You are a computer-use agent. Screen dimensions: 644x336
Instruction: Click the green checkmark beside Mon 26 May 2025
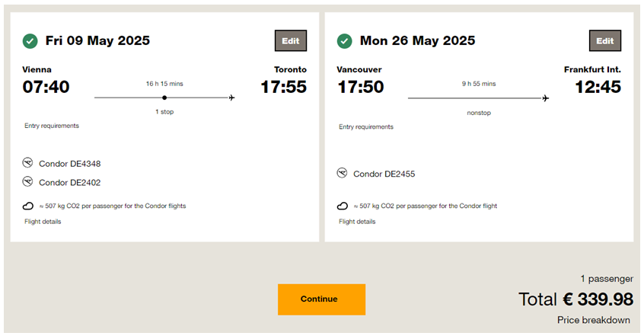coord(345,41)
